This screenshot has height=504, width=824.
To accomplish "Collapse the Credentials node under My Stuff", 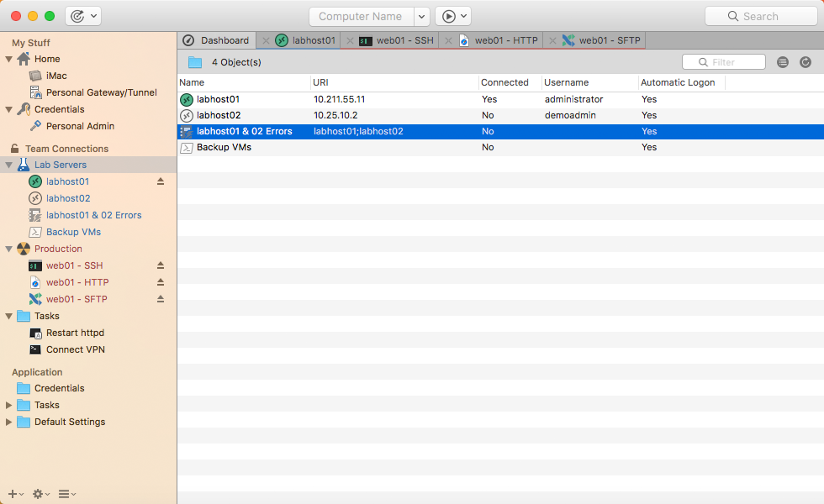I will [x=9, y=110].
